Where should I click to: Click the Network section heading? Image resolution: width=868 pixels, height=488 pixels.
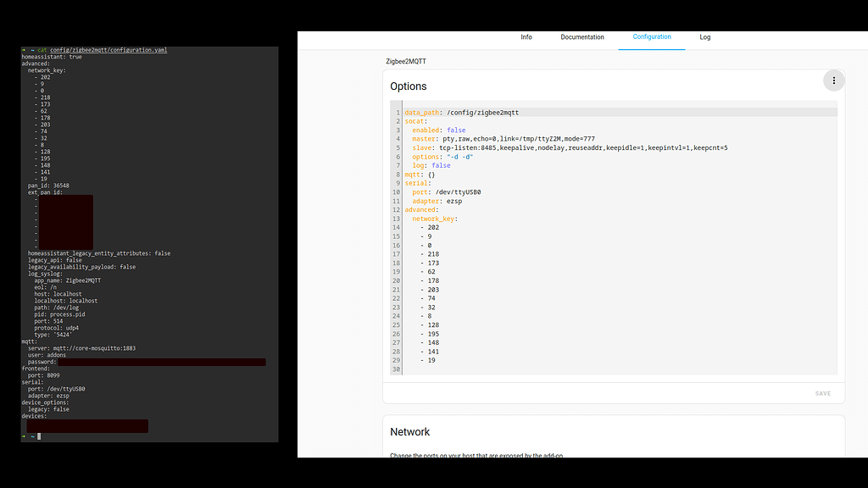410,431
